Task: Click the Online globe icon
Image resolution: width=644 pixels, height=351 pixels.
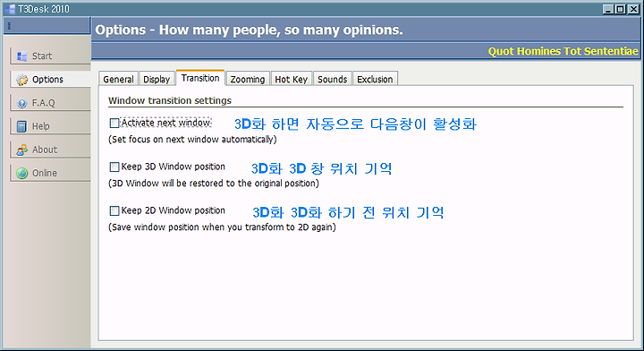Action: point(21,173)
